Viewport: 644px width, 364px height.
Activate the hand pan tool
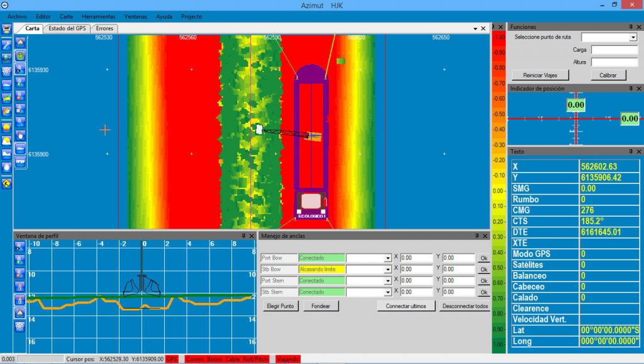[x=20, y=135]
